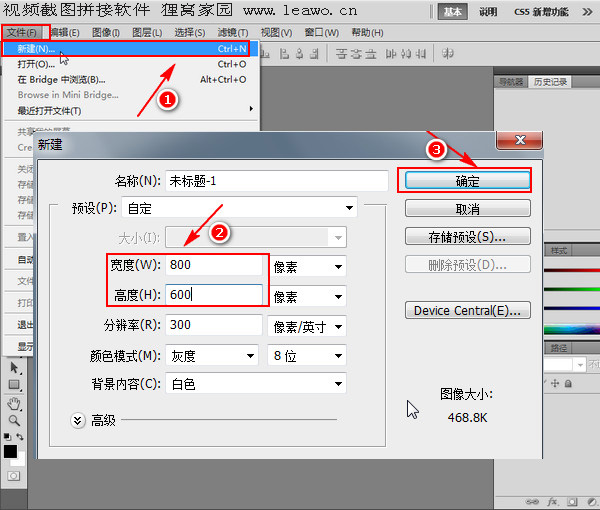Click distribute right edges icon
Screen dimensions: 600x510
[x=421, y=54]
